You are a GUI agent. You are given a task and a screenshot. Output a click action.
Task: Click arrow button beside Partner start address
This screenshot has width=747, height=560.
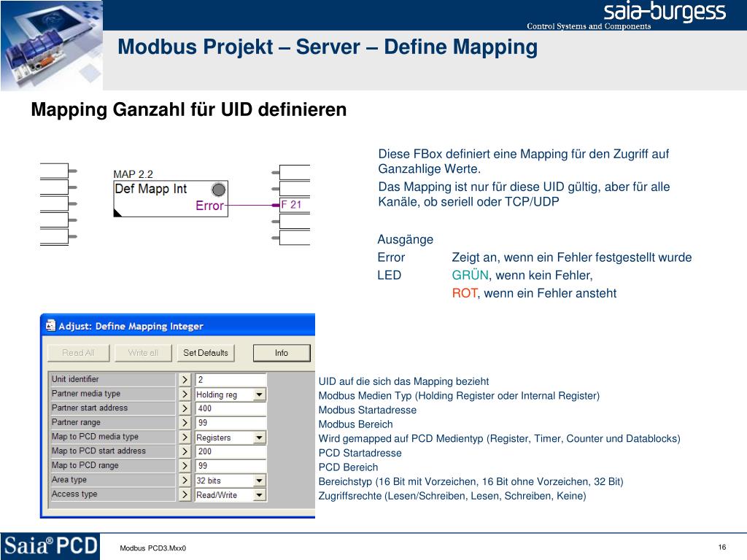tap(185, 408)
